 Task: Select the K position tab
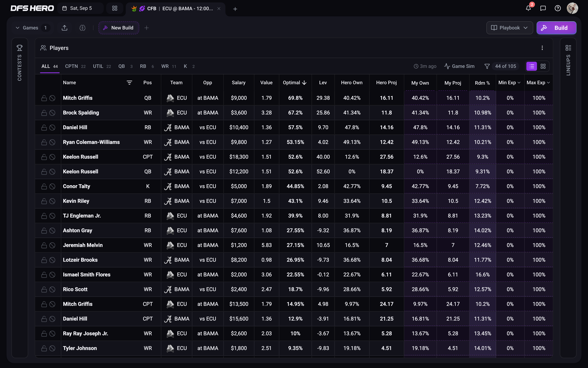click(x=189, y=66)
